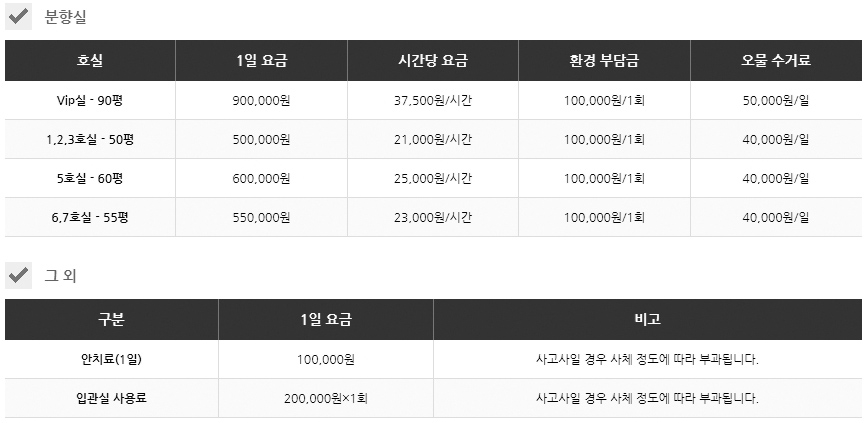Viewport: 868px width, 423px height.
Task: Select the 오물 수거료 column header
Action: click(x=776, y=61)
